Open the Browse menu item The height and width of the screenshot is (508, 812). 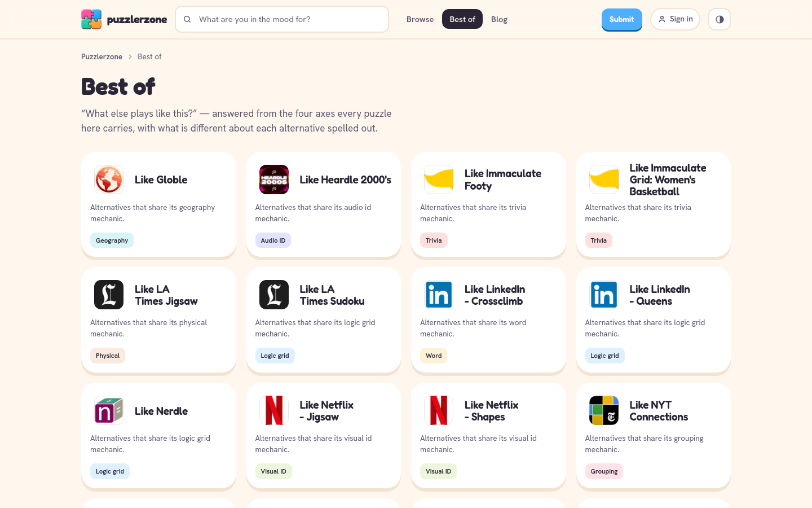click(420, 19)
